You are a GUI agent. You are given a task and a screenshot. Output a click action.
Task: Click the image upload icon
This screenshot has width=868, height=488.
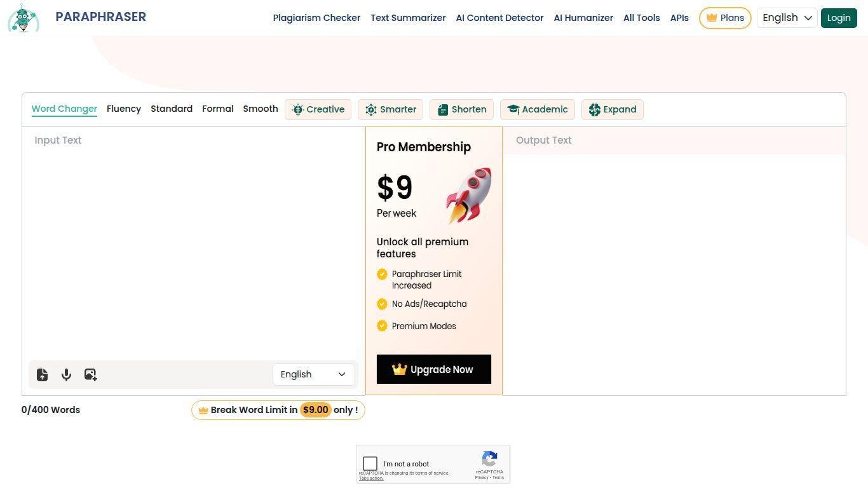click(90, 375)
